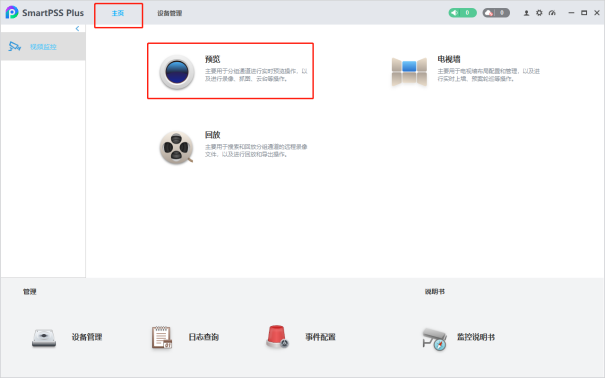Switch to the 设备管理 tab at top
Screen dimensions: 605x378
coord(169,14)
